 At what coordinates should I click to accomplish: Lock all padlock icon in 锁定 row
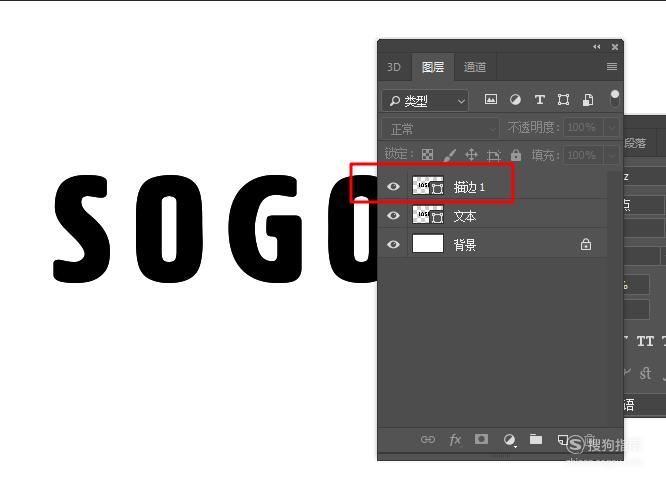[516, 155]
